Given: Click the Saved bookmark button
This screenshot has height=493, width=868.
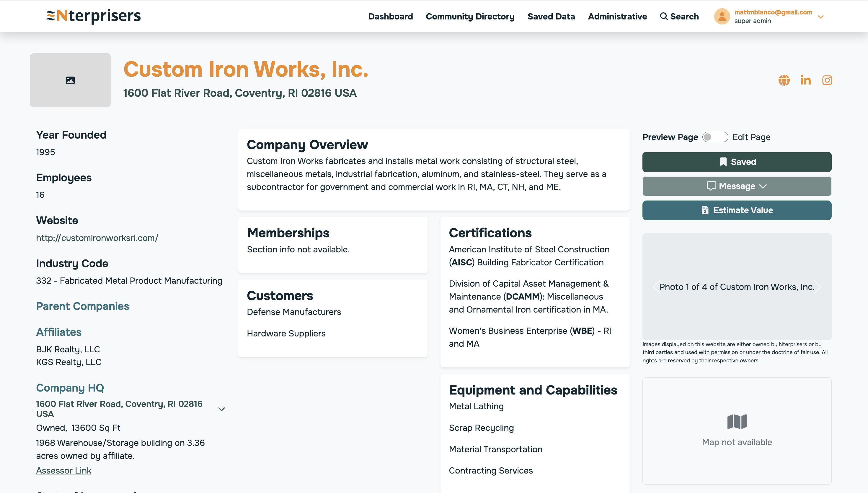Looking at the screenshot, I should pyautogui.click(x=737, y=162).
